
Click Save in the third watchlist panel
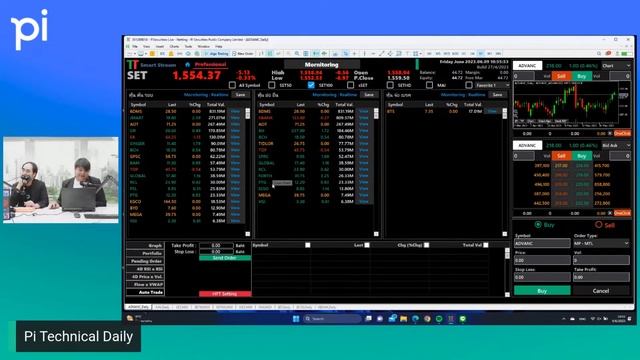pyautogui.click(x=498, y=95)
